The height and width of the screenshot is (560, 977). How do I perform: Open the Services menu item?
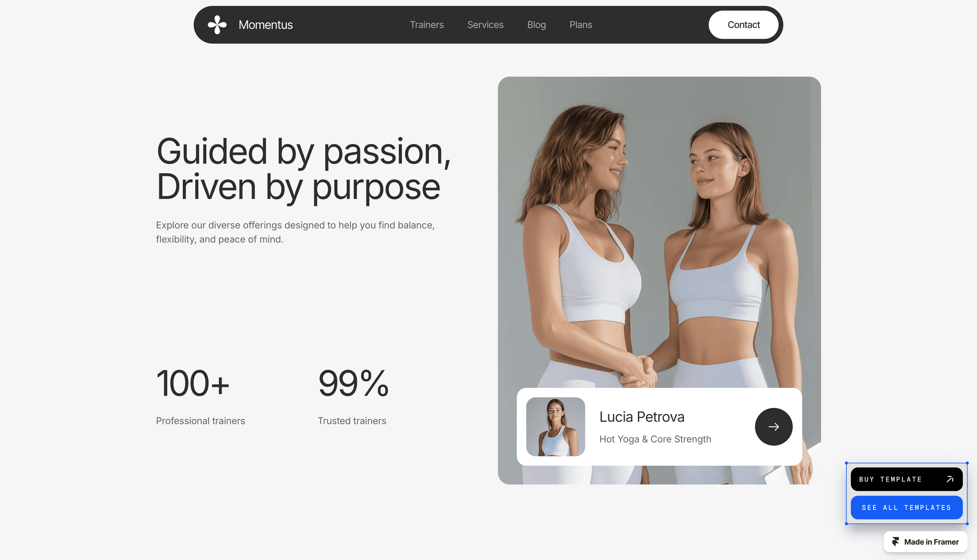(x=485, y=25)
